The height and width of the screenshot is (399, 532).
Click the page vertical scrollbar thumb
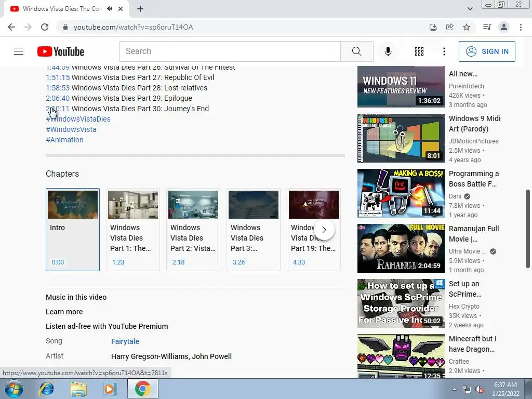(x=528, y=229)
